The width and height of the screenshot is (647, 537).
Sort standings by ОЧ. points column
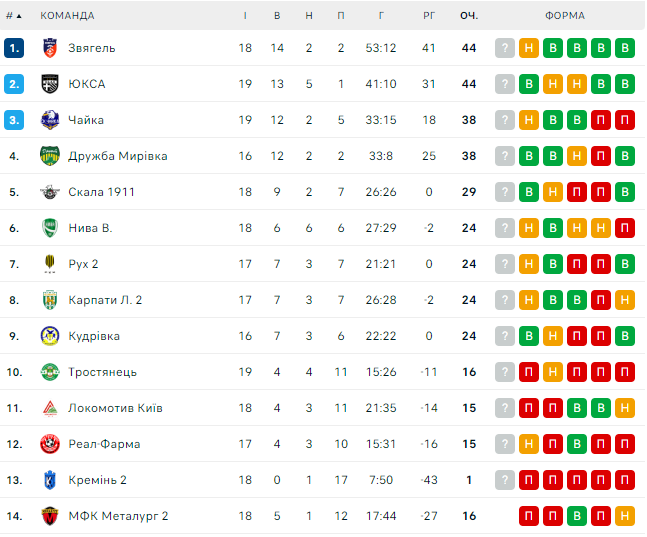click(x=469, y=16)
